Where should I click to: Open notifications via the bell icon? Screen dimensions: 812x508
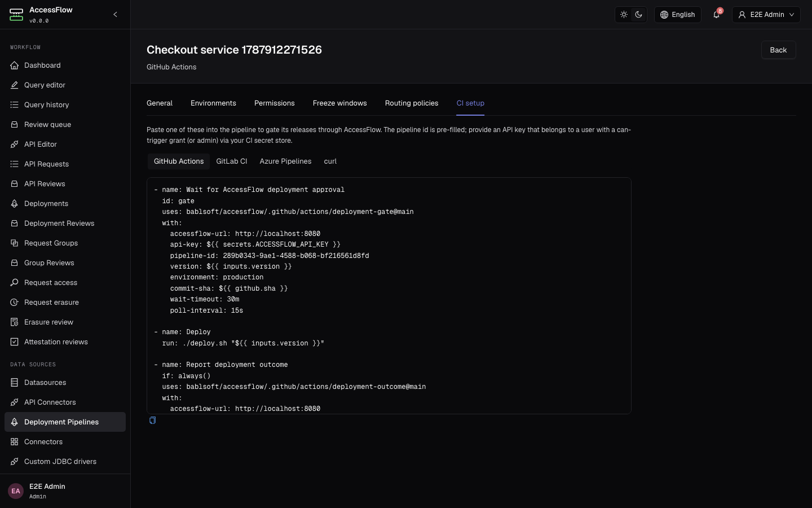(716, 15)
